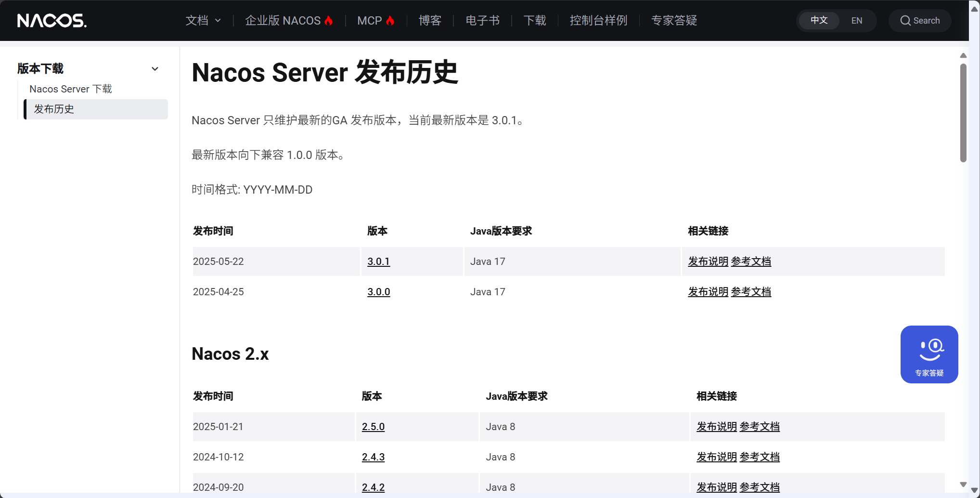980x498 pixels.
Task: Click the Nacos 2.x heading
Action: pyautogui.click(x=230, y=354)
